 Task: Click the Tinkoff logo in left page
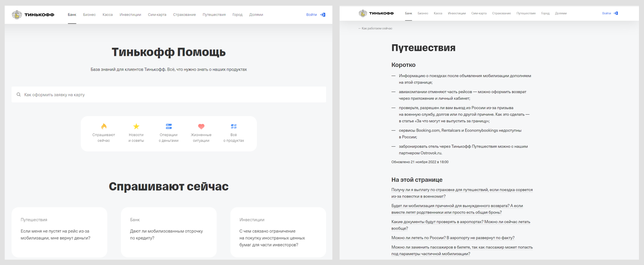pyautogui.click(x=33, y=15)
